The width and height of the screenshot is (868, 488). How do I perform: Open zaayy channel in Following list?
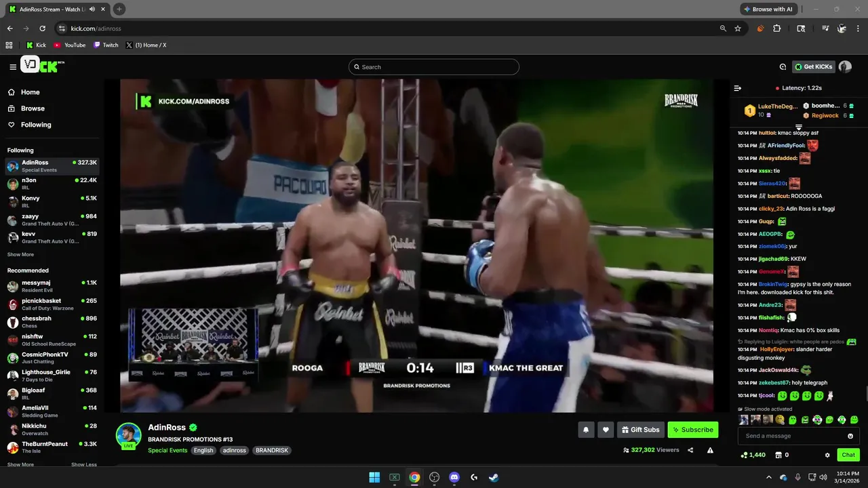52,220
